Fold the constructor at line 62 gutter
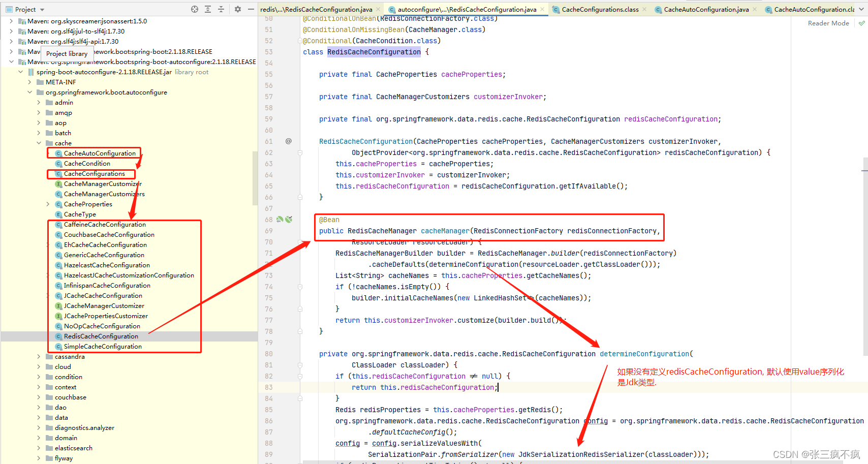Screen dimensions: 868x464 (300, 152)
